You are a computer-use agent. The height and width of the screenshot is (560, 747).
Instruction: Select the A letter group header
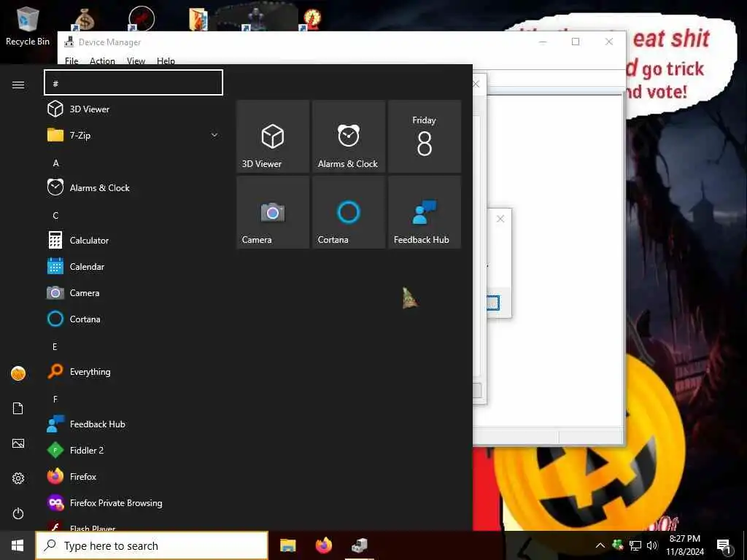tap(55, 163)
